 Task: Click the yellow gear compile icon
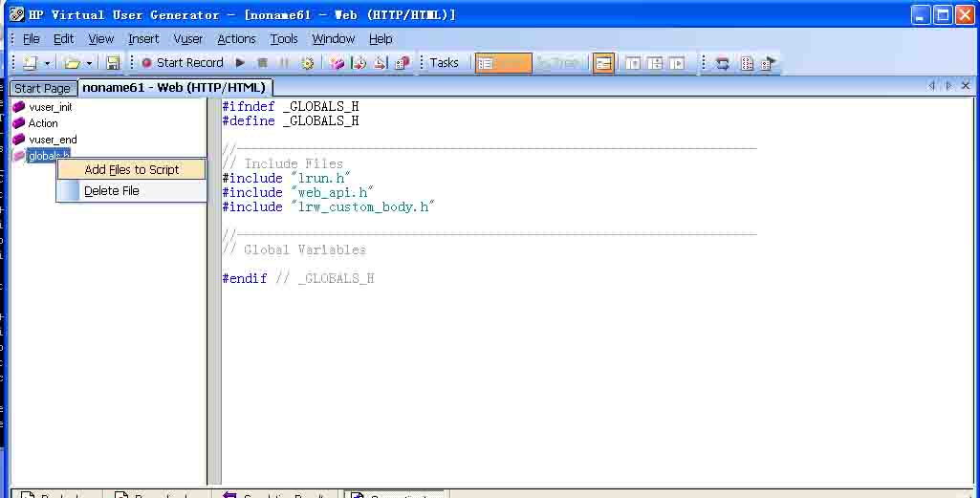pyautogui.click(x=307, y=62)
